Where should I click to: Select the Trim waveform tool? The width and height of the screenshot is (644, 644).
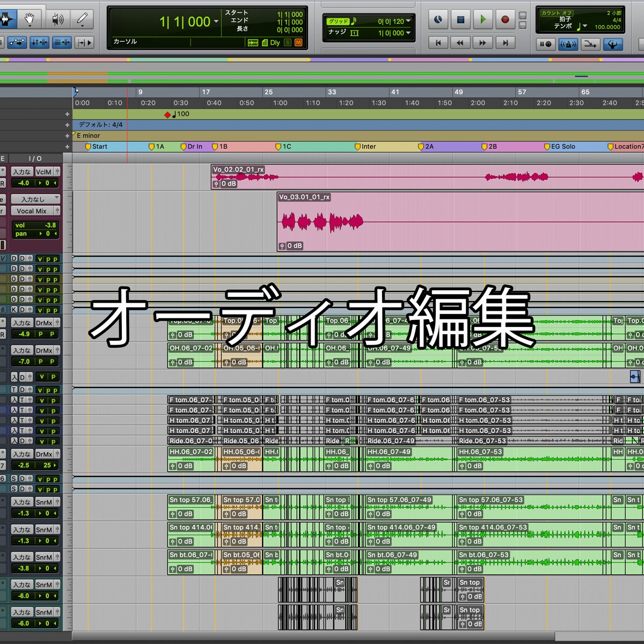7,20
